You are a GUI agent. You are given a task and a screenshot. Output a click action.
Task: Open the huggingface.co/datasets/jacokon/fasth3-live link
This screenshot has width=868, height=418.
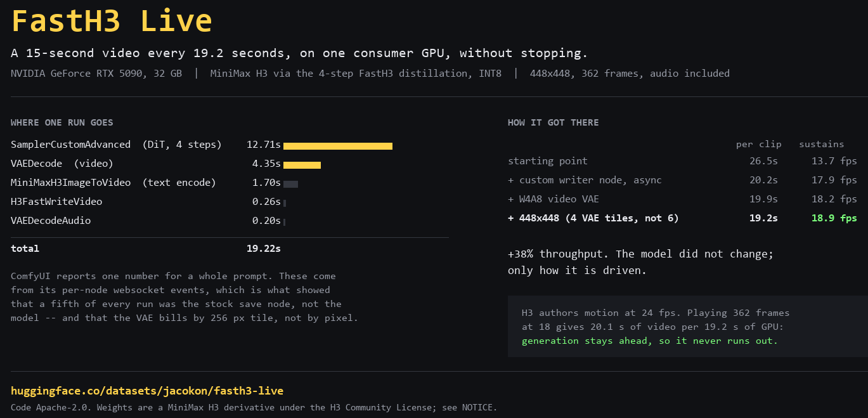[147, 391]
